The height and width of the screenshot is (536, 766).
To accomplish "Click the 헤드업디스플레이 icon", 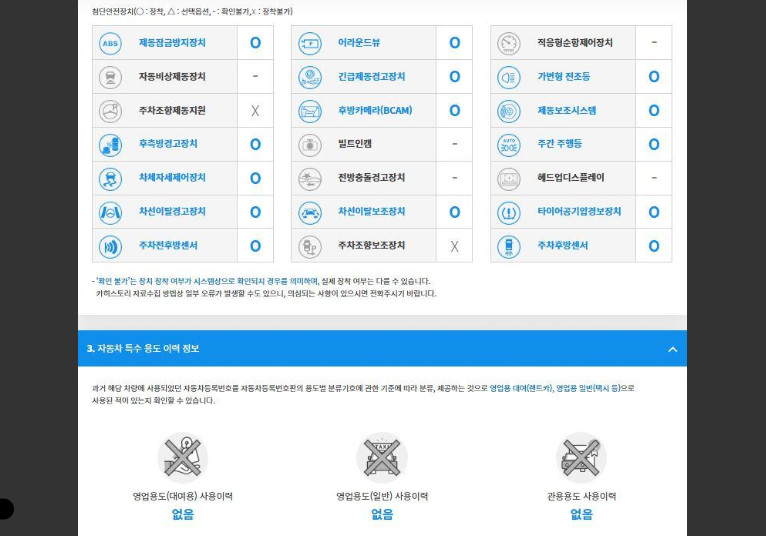I will [509, 178].
